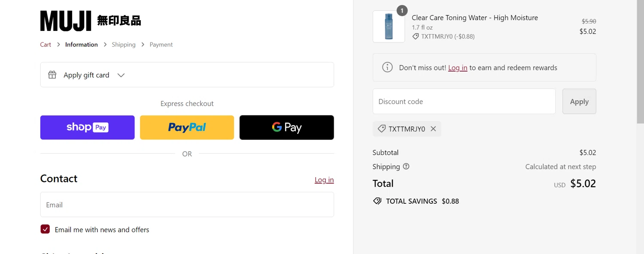Click the shipping help question mark icon
This screenshot has height=254, width=644.
(406, 166)
